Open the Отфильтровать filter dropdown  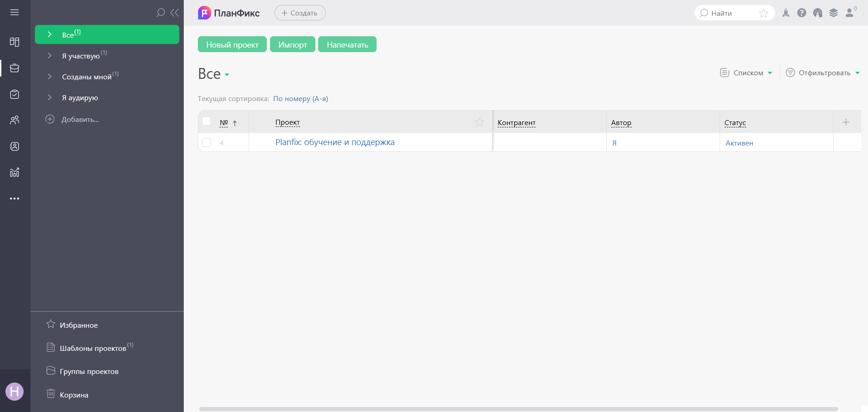pyautogui.click(x=823, y=73)
